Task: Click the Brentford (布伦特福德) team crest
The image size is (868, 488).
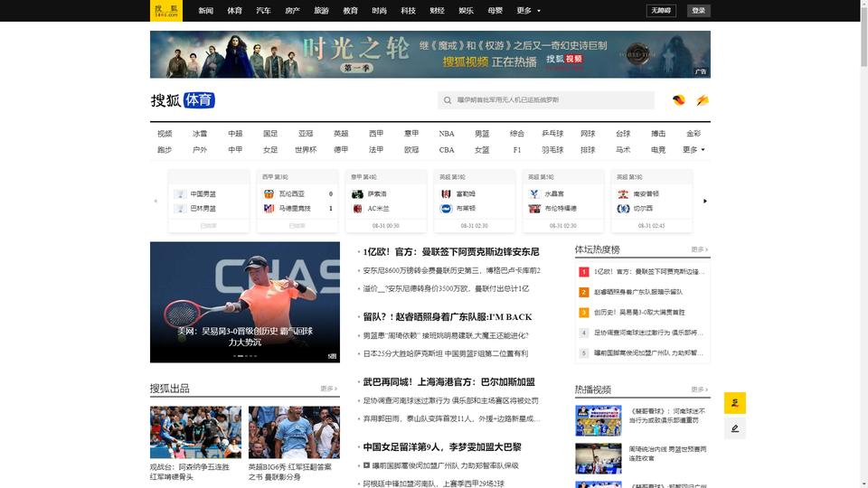Action: [x=534, y=209]
